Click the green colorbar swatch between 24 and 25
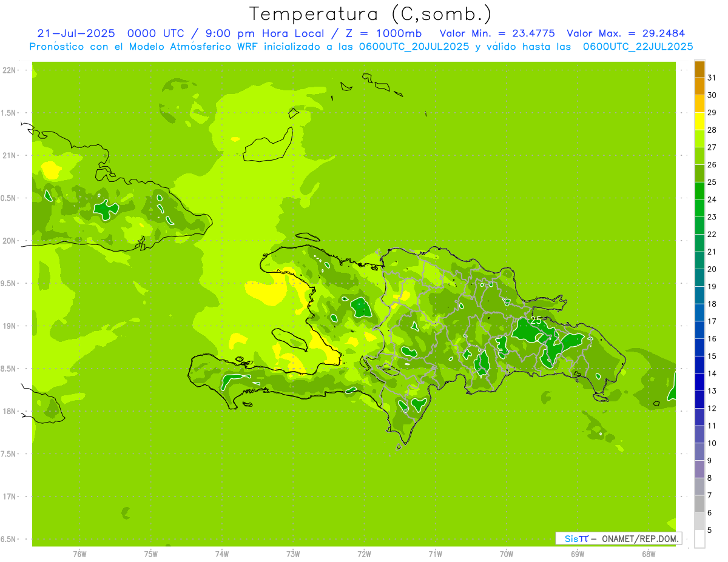The width and height of the screenshot is (728, 562). pyautogui.click(x=699, y=191)
